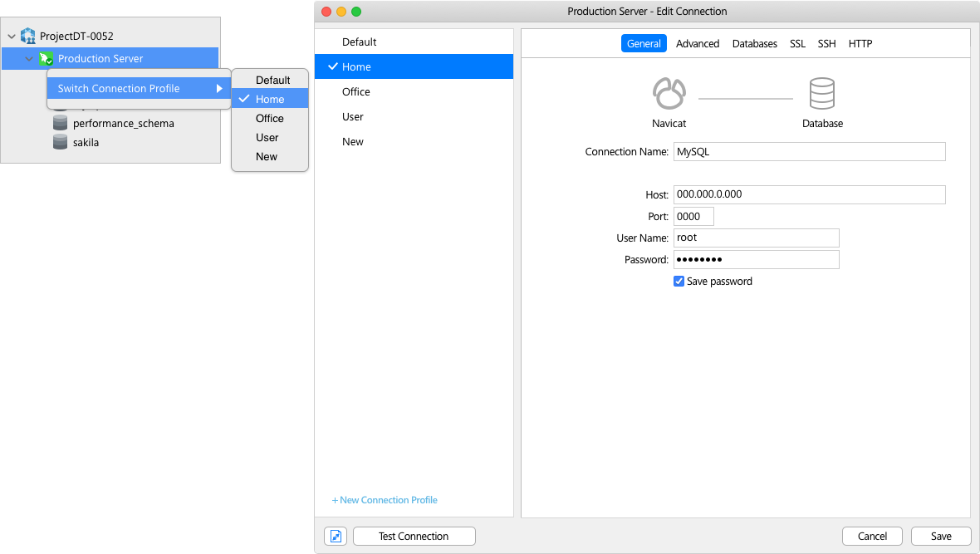Click the performance_schema database icon

click(x=60, y=122)
